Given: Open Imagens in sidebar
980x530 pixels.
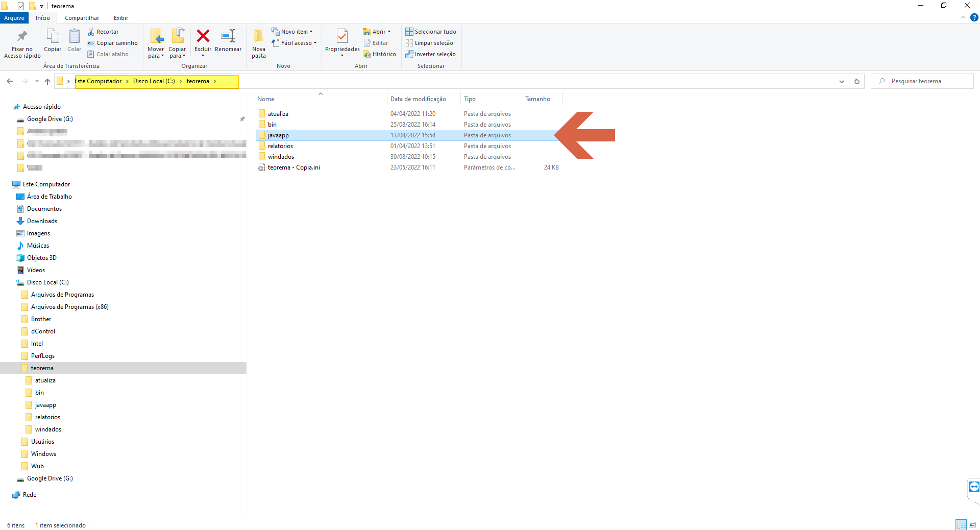Looking at the screenshot, I should [39, 233].
